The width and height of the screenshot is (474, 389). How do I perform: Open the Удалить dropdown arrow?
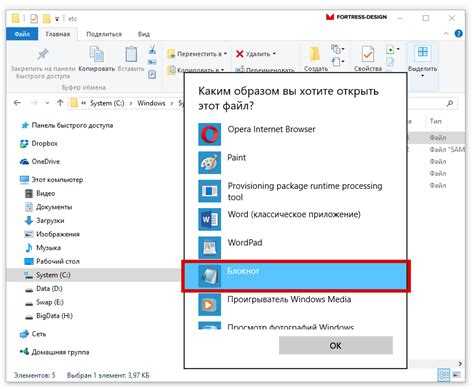274,54
